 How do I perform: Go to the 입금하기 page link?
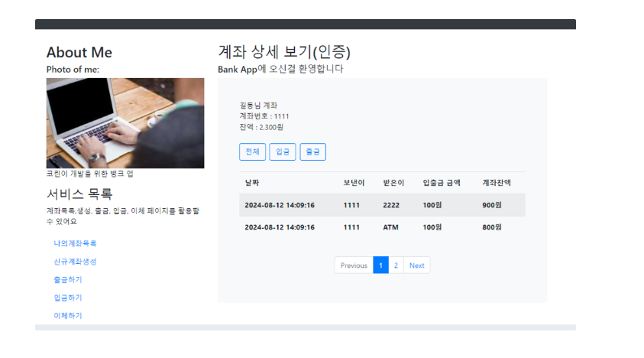[68, 298]
